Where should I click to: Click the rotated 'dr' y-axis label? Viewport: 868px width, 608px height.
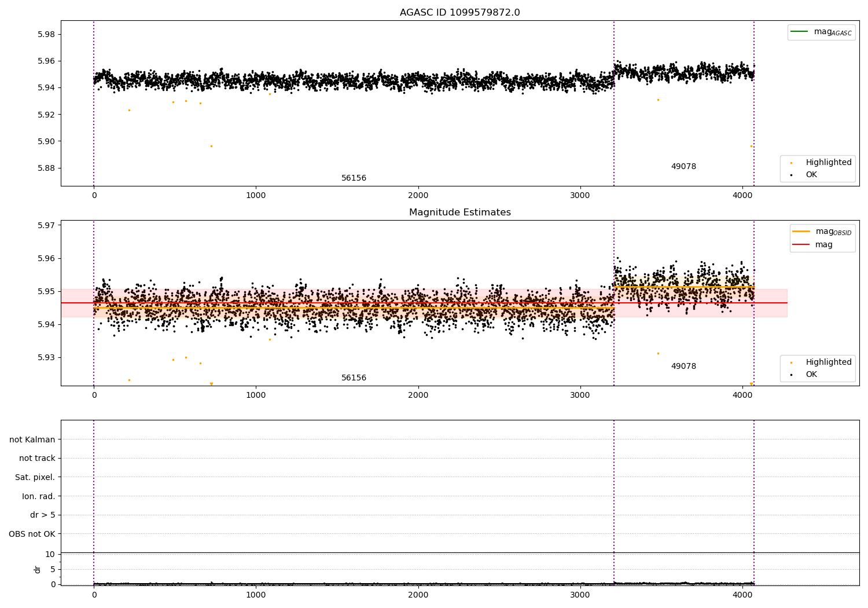click(x=38, y=569)
